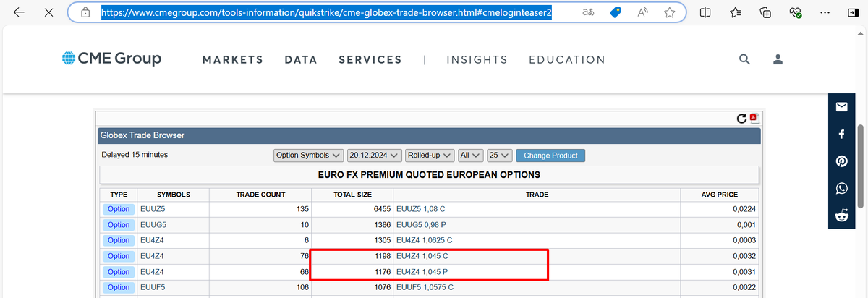The image size is (868, 298).
Task: Export trade browser to PDF icon
Action: point(753,118)
